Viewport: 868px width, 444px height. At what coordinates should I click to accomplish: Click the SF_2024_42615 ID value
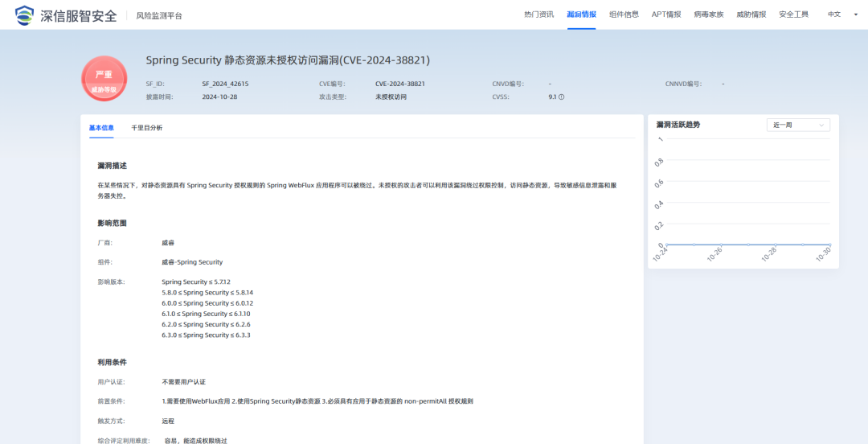pos(225,84)
